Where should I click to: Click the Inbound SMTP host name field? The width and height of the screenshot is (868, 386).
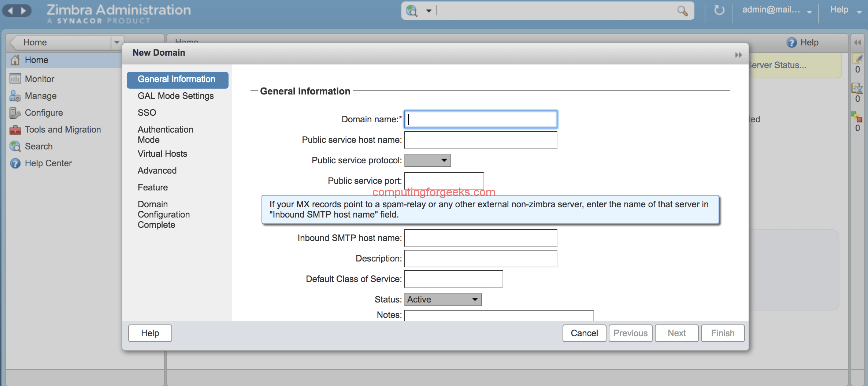(481, 238)
